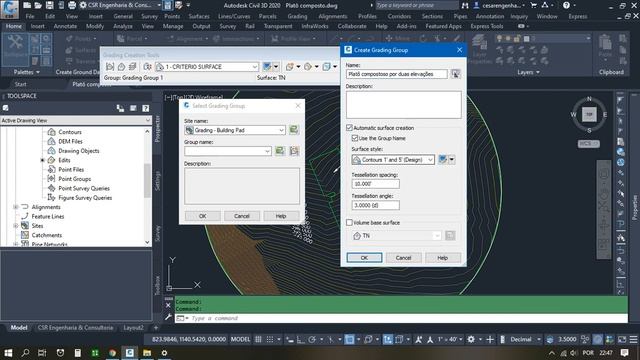Image resolution: width=640 pixels, height=360 pixels.
Task: Cancel the Select Grading Group dialog
Action: 242,216
